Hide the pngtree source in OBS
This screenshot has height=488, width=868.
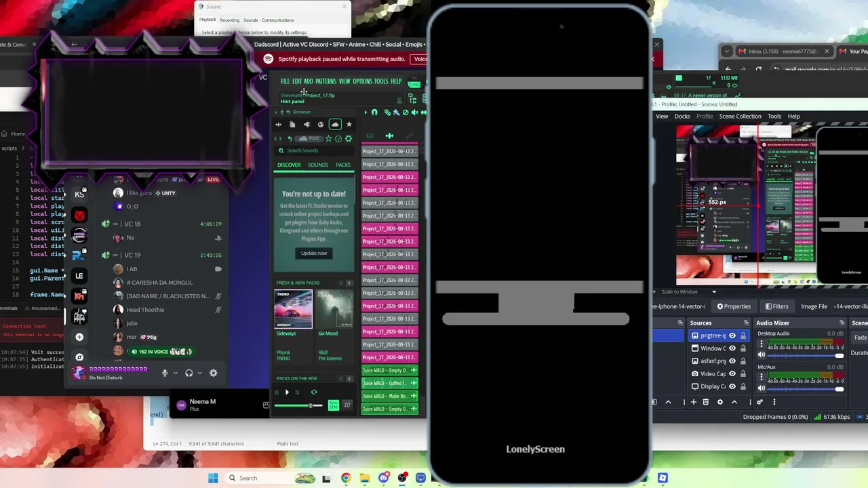coord(732,335)
